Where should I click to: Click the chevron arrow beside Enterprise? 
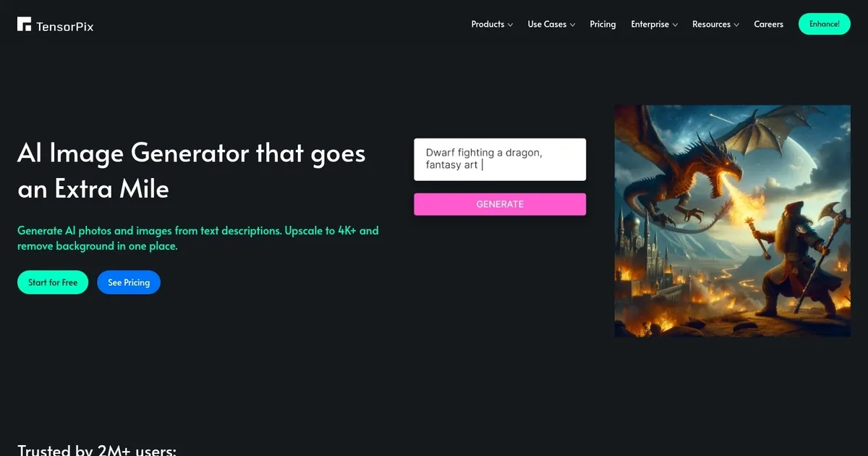[x=675, y=25]
